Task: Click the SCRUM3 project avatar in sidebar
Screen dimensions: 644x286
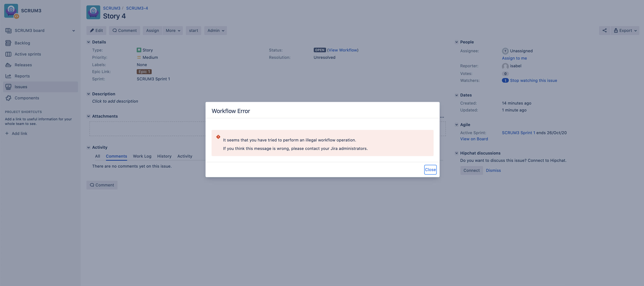Action: click(11, 11)
